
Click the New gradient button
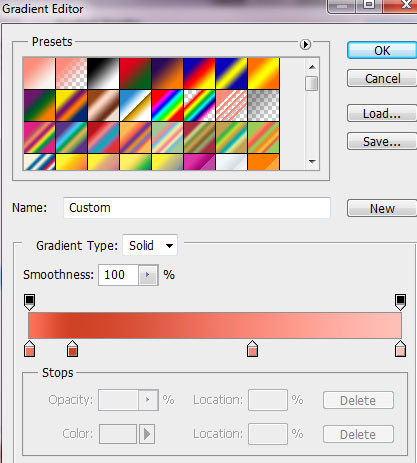[382, 209]
